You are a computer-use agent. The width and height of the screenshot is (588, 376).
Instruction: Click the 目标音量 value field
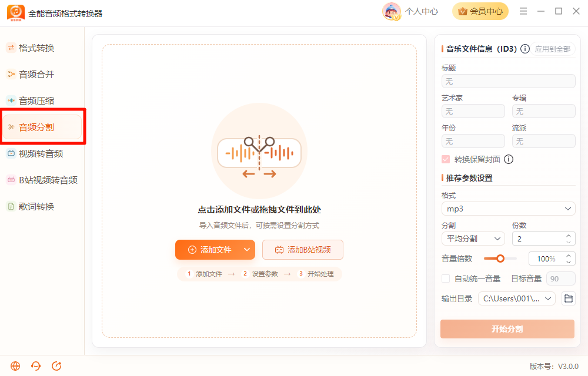560,278
